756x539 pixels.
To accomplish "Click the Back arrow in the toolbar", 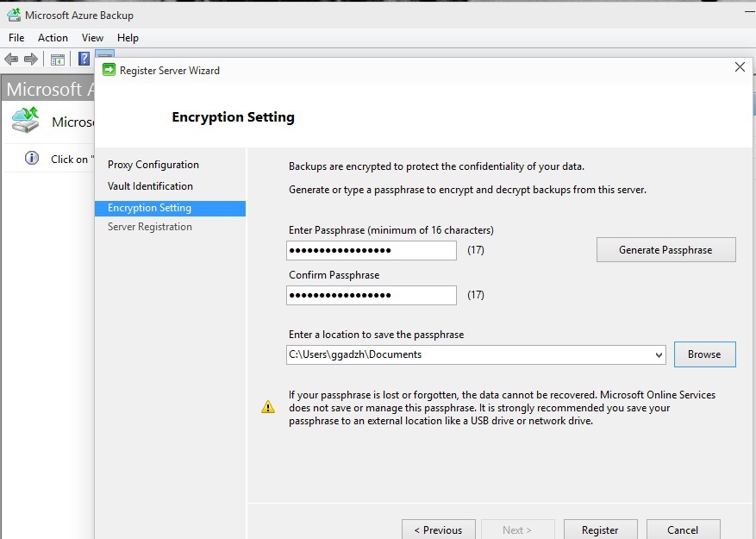I will click(11, 60).
